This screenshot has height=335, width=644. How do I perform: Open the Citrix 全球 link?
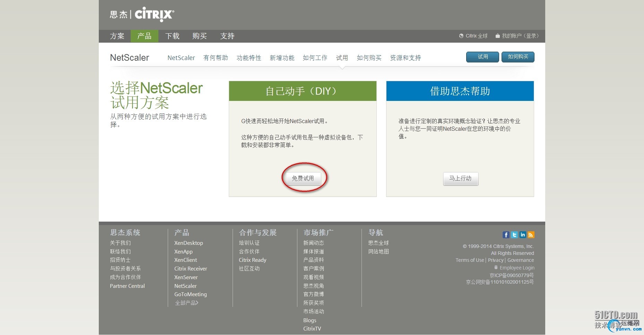(477, 36)
